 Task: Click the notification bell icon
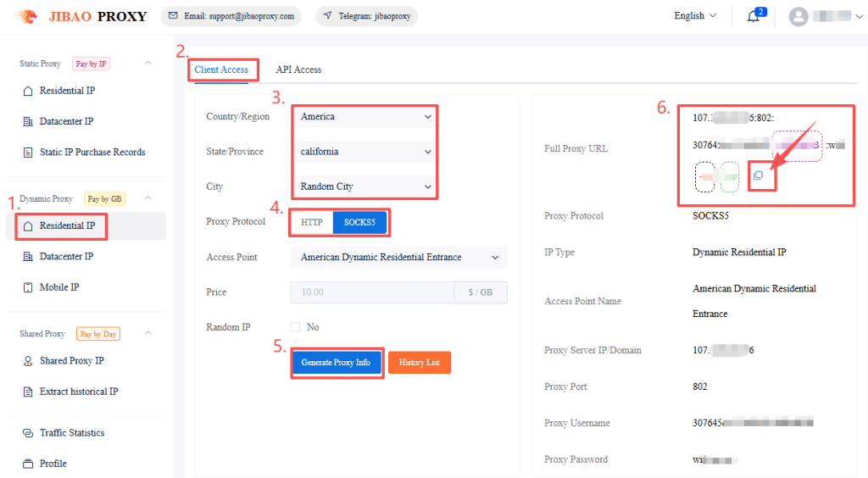[x=753, y=17]
